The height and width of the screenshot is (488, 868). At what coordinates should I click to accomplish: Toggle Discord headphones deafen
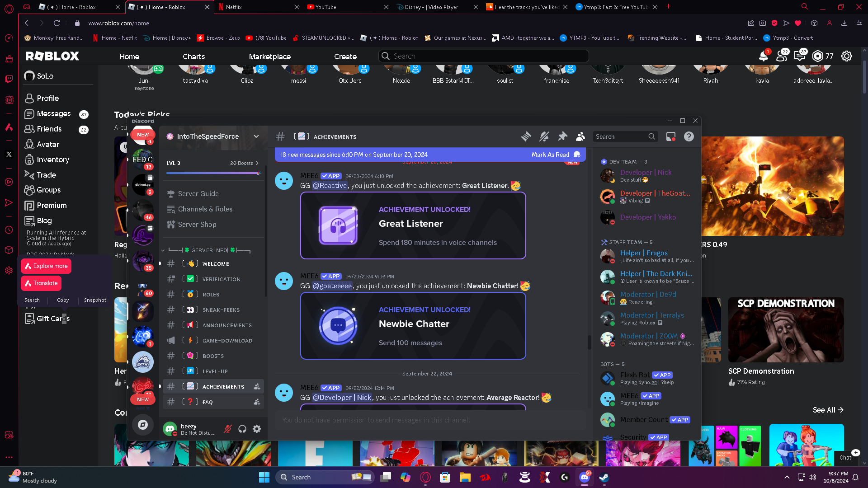coord(242,429)
